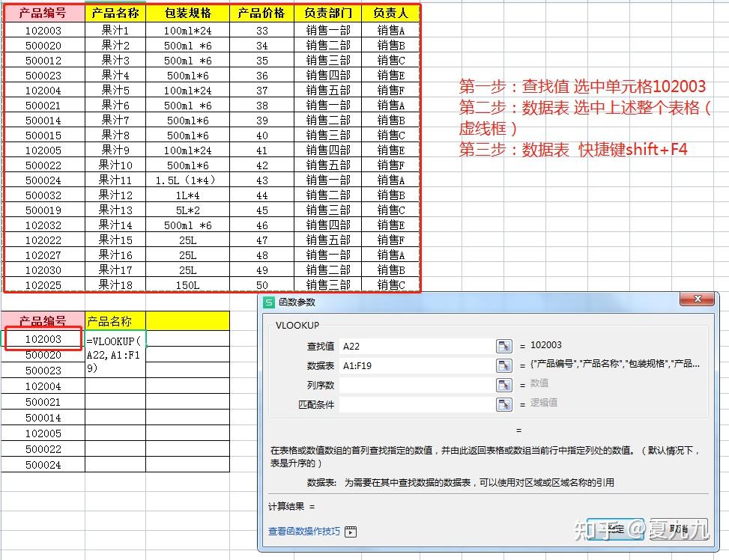Open the 查看函数操作技巧 link
The image size is (729, 560).
(x=304, y=532)
